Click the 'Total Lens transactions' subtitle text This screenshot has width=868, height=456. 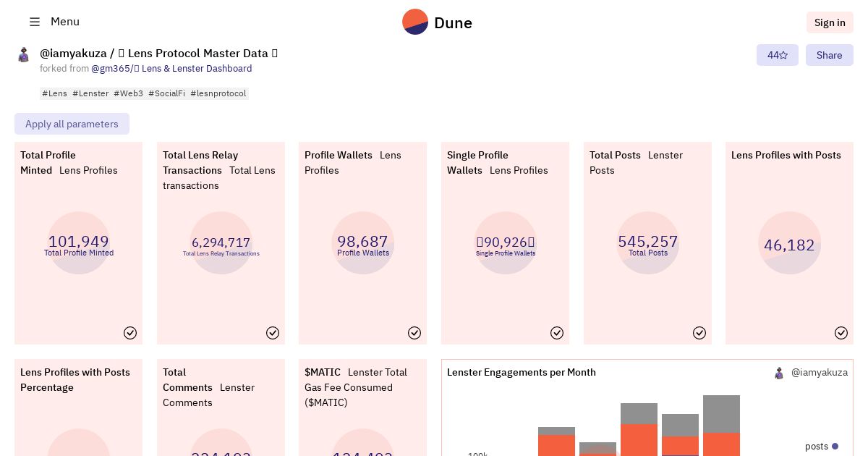[x=219, y=178]
